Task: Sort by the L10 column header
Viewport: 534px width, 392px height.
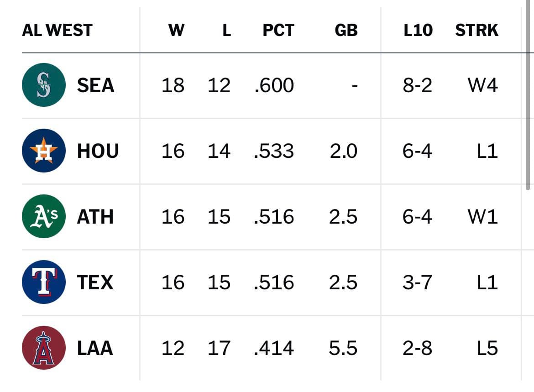Action: pyautogui.click(x=418, y=31)
